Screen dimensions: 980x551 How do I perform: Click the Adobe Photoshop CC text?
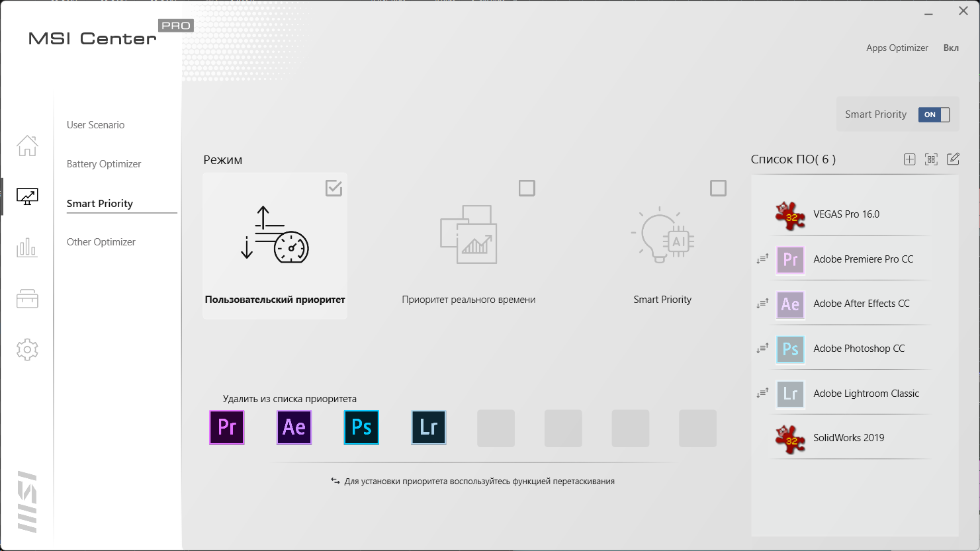click(x=859, y=349)
